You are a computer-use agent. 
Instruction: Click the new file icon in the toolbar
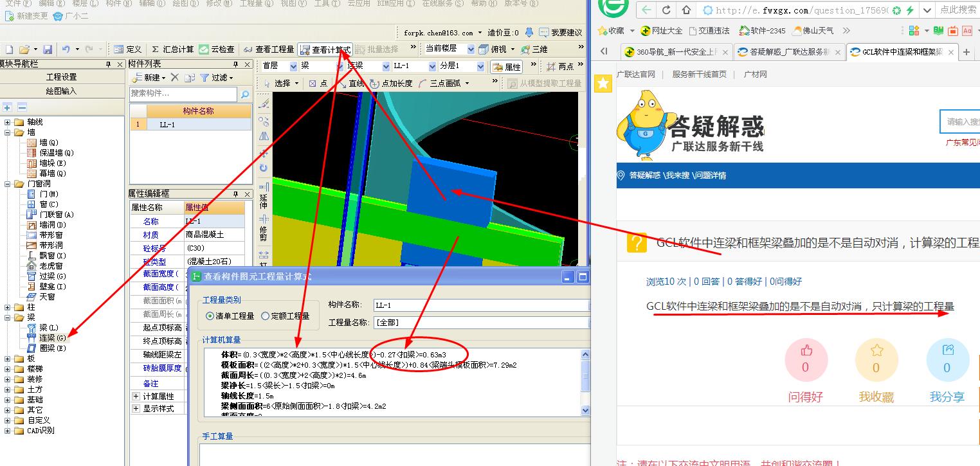point(8,49)
